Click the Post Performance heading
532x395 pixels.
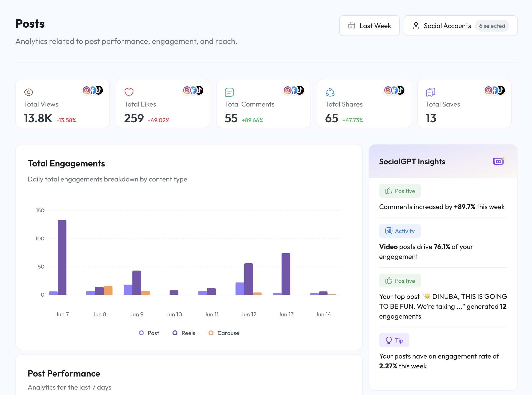pos(64,374)
